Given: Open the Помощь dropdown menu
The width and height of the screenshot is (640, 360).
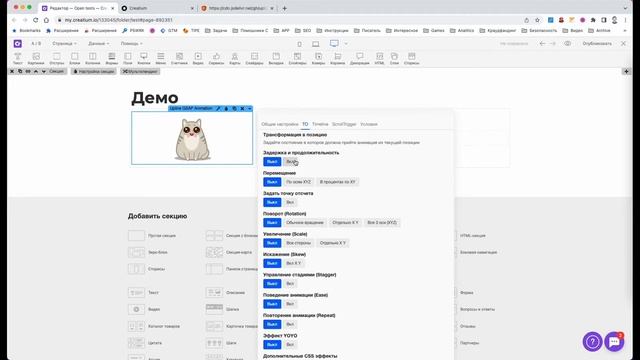Looking at the screenshot, I should (x=131, y=44).
